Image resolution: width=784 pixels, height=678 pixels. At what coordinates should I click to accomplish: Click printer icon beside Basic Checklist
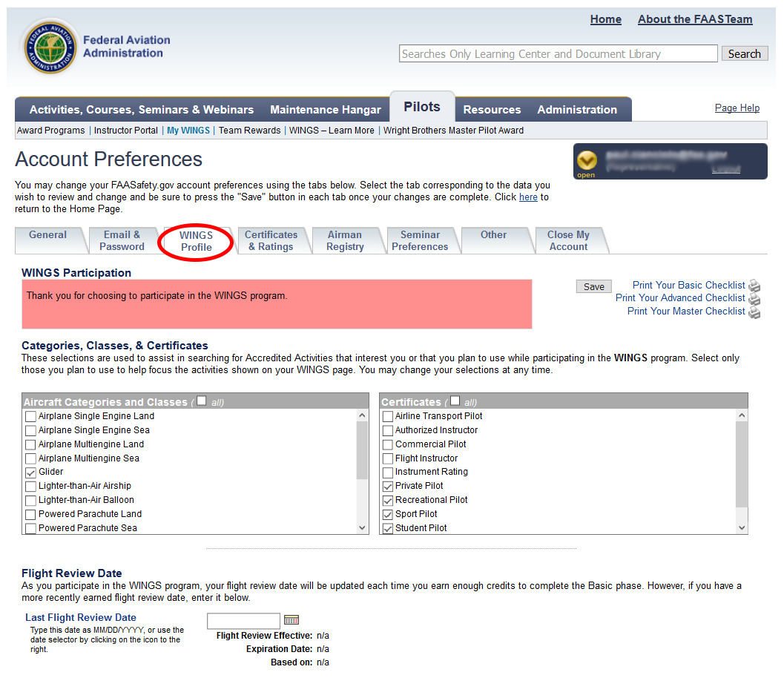tap(754, 286)
